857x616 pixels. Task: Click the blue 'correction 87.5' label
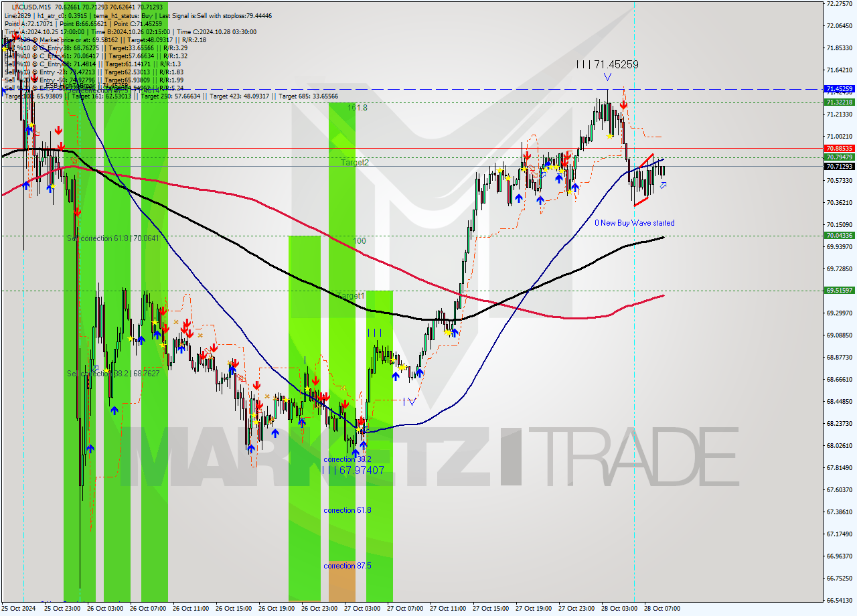(347, 566)
